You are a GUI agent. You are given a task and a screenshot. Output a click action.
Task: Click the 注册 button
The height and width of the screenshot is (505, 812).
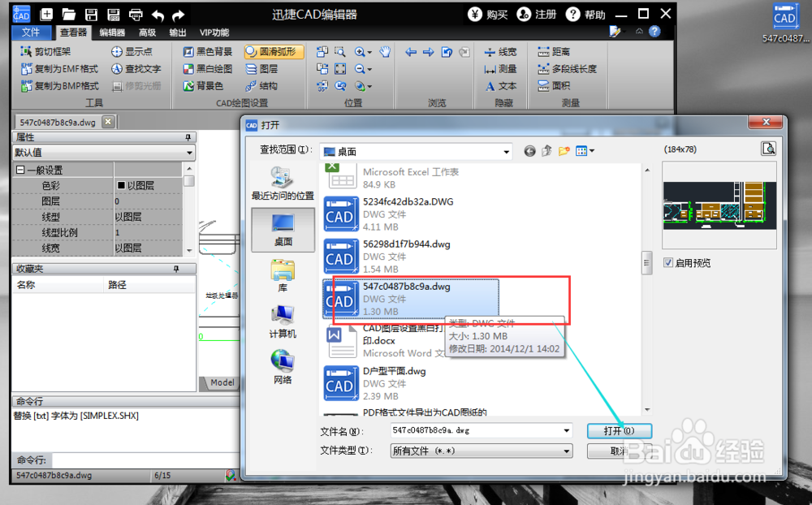click(x=537, y=15)
